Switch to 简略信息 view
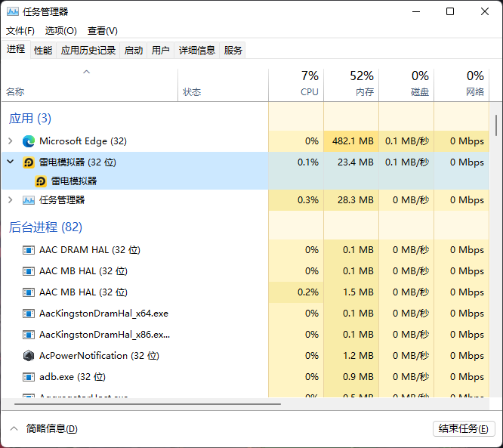 (x=44, y=428)
